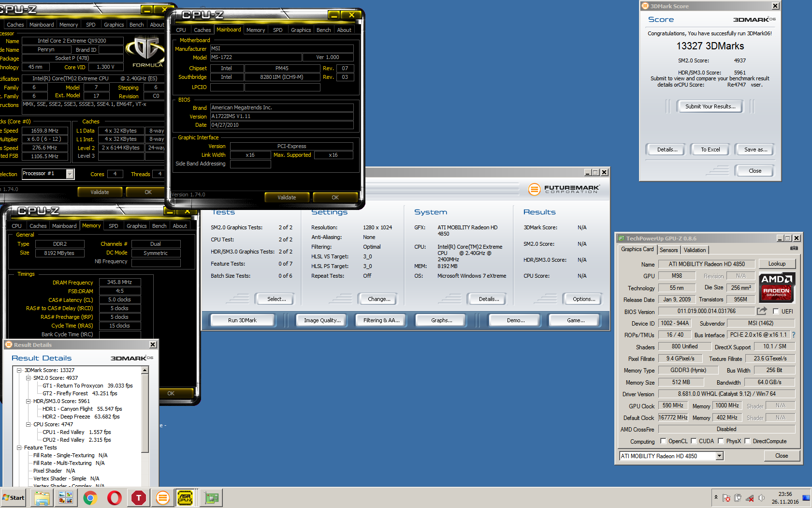The width and height of the screenshot is (812, 508).
Task: Switch to Validation tab in GPU-Z
Action: point(695,250)
